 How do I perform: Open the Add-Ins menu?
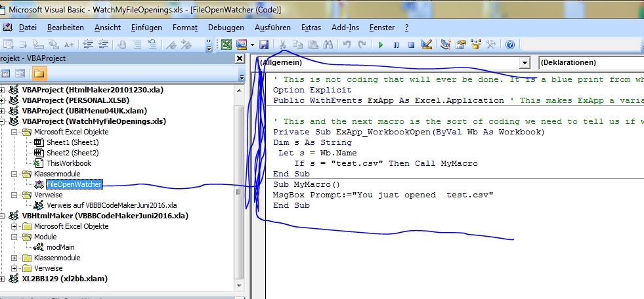(x=345, y=28)
